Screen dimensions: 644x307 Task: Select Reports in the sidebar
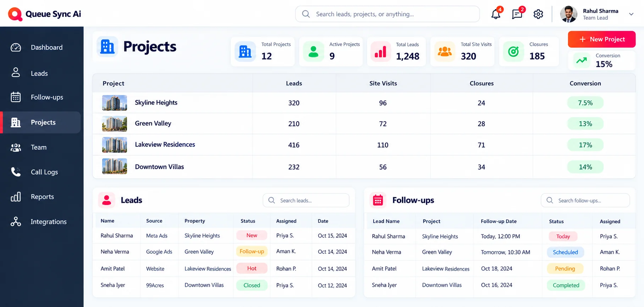tap(42, 197)
